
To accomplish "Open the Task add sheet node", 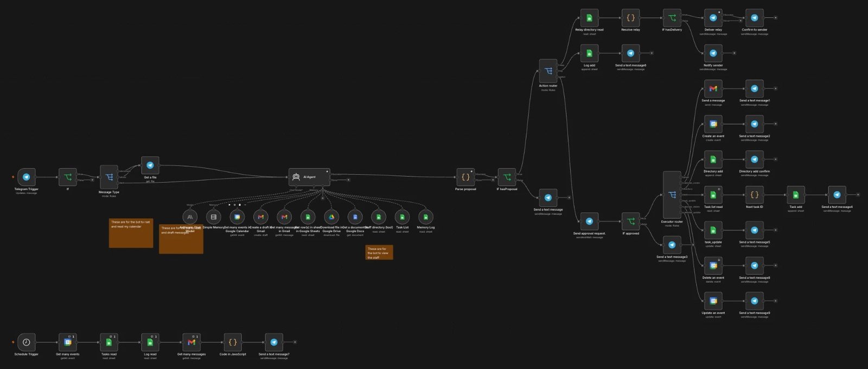I will point(796,194).
